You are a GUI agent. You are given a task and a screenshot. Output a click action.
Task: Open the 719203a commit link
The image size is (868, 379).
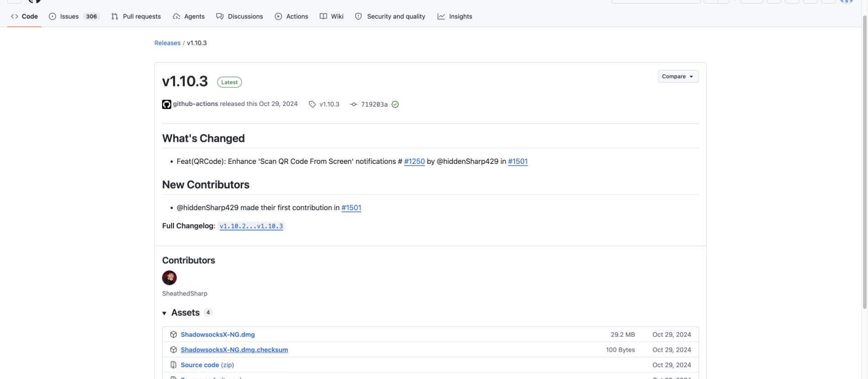[x=374, y=104]
